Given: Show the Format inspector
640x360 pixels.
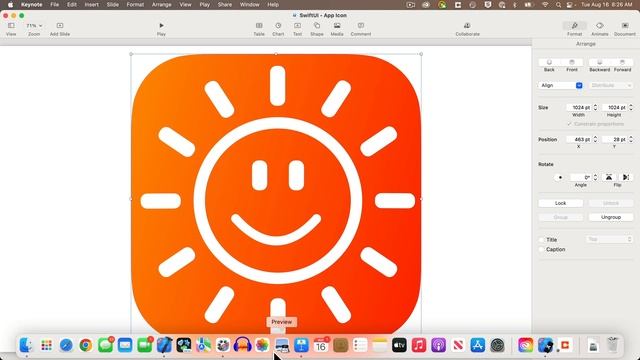Looking at the screenshot, I should pos(574,29).
